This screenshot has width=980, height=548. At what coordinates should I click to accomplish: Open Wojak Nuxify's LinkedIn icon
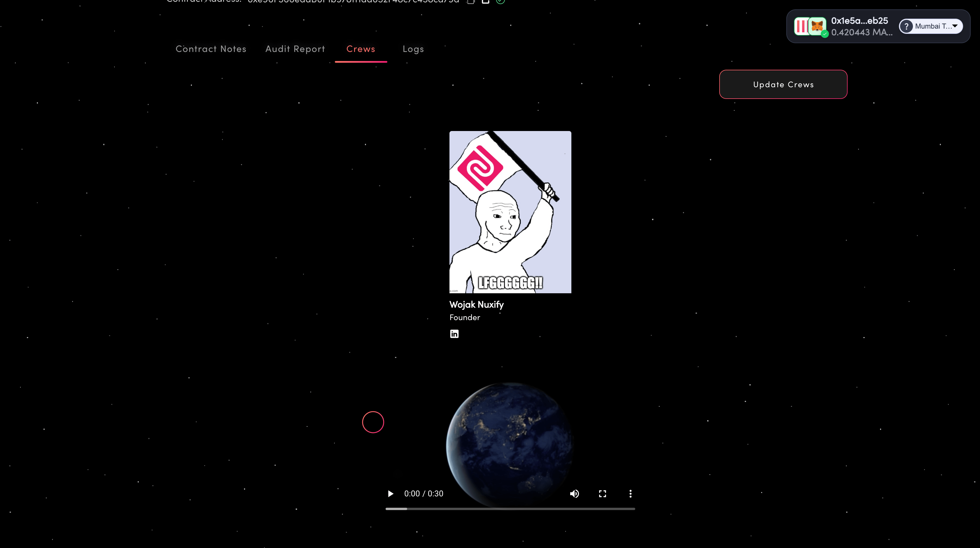(454, 334)
